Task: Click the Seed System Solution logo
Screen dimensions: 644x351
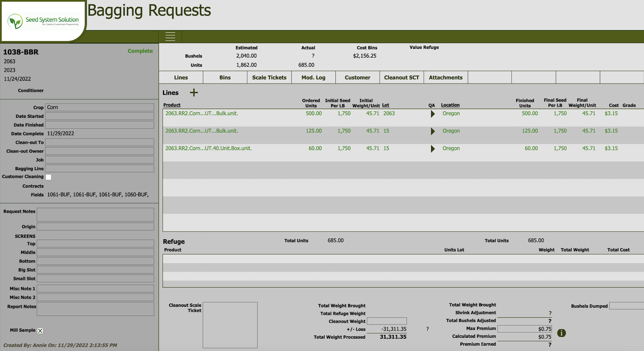Action: (x=43, y=21)
